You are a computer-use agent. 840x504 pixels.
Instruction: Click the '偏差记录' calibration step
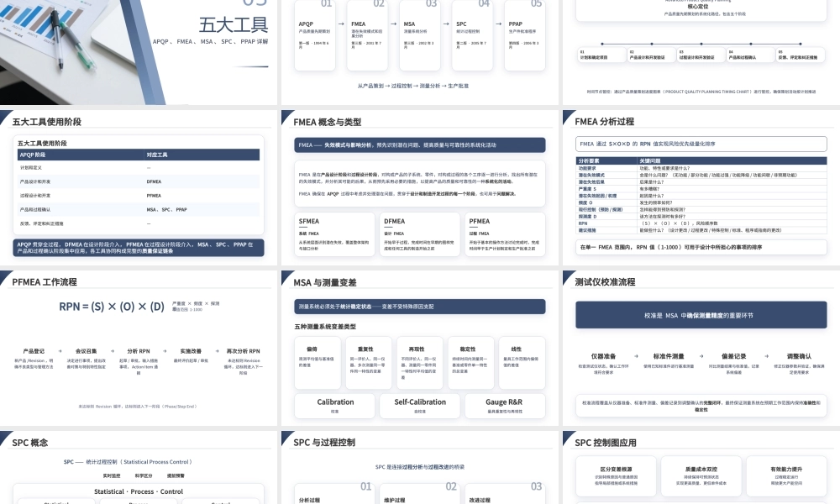pos(734,363)
